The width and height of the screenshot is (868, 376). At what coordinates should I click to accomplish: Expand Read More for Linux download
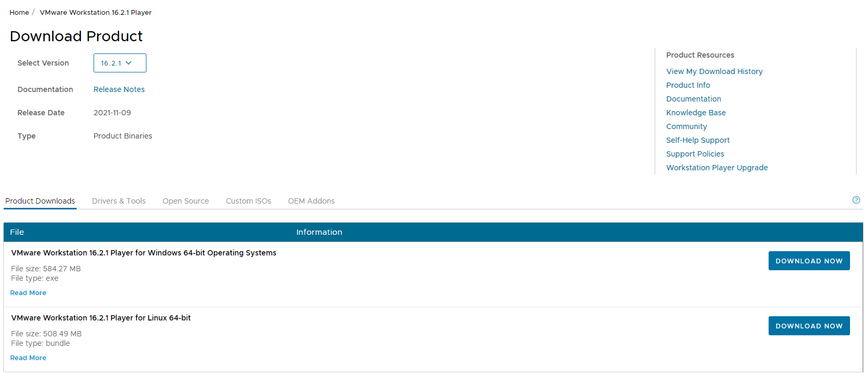pos(28,358)
